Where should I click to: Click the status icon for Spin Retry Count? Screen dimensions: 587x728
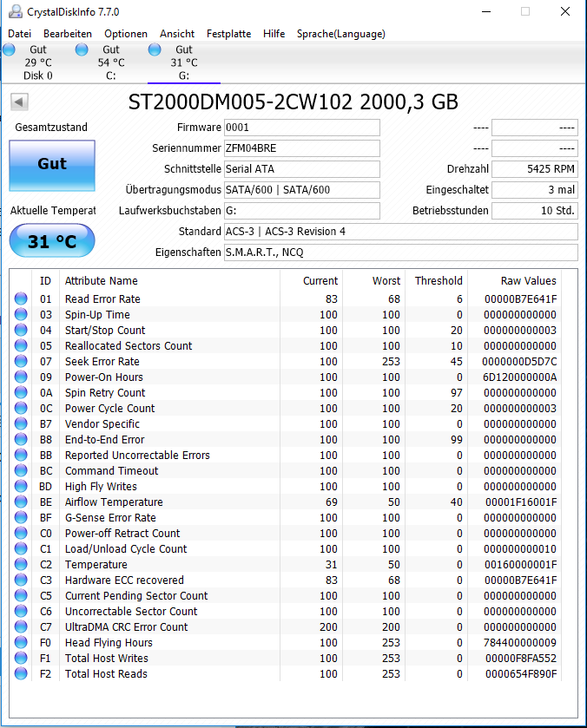point(21,392)
